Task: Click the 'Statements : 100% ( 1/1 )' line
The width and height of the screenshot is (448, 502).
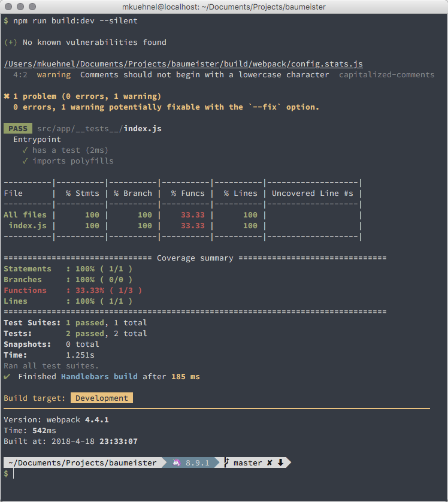Action: click(68, 269)
